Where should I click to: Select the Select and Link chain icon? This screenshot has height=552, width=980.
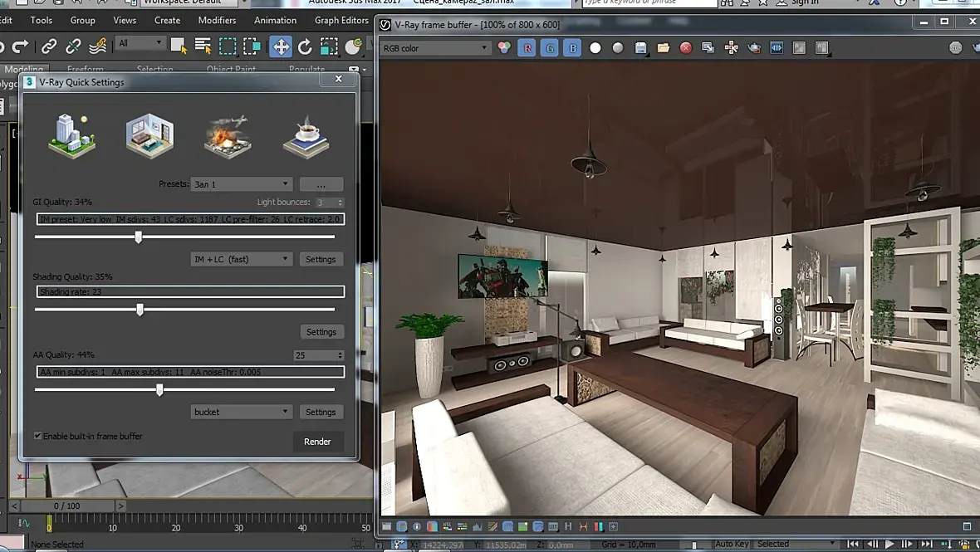point(48,46)
